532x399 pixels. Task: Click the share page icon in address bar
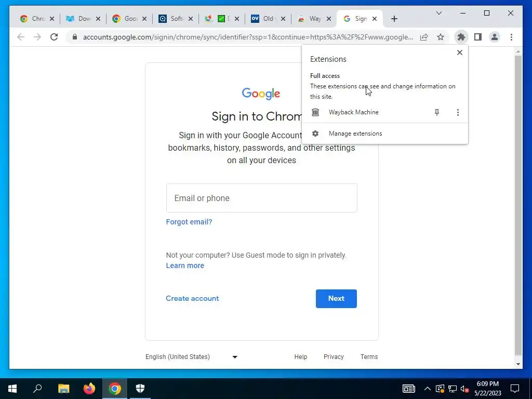pos(424,37)
